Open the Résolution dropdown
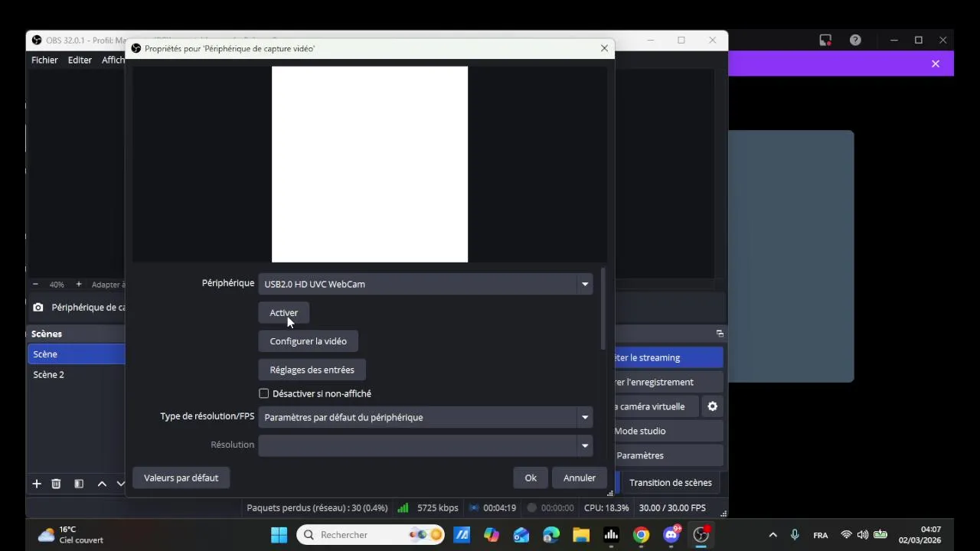980x551 pixels. [426, 445]
